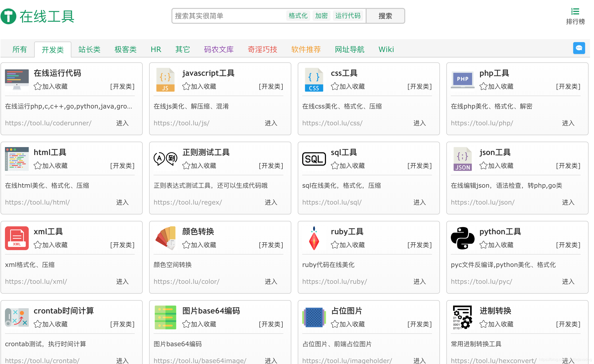
Task: Star 正则测试工具 with 加入收藏
Action: (x=199, y=166)
